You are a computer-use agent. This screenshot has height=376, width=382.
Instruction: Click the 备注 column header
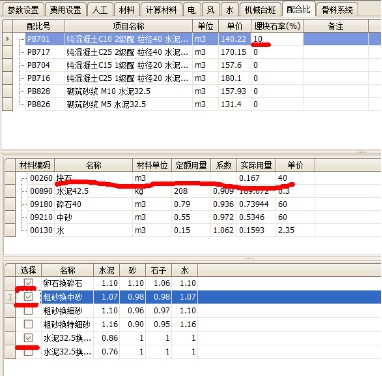336,26
